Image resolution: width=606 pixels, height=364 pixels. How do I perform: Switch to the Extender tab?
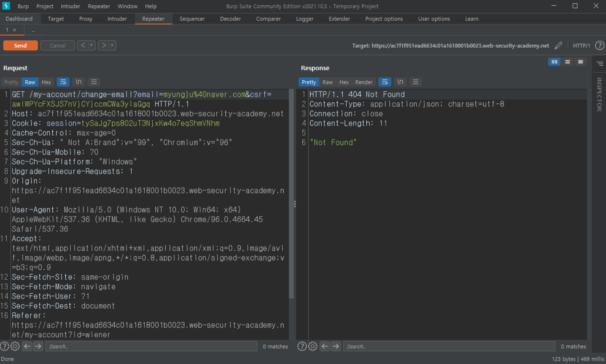tap(339, 18)
